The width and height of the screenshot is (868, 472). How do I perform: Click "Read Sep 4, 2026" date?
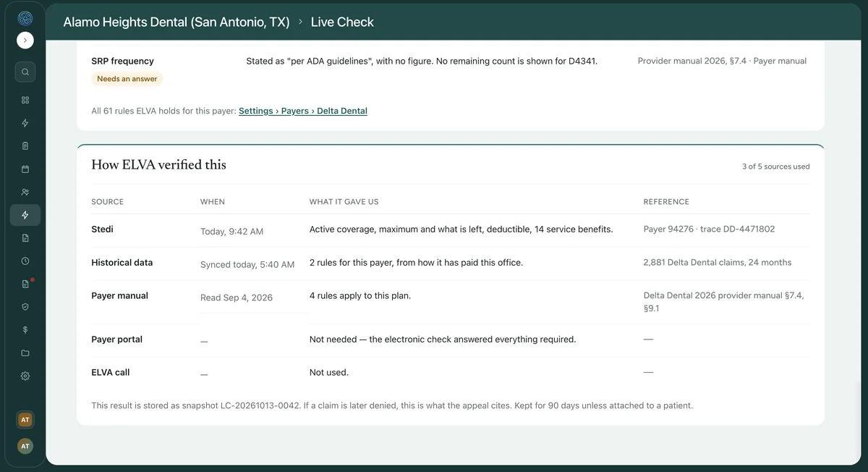(237, 298)
